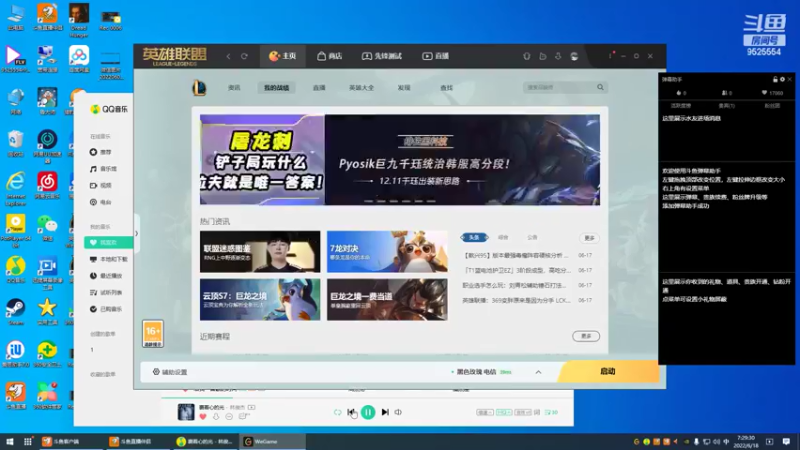Image resolution: width=800 pixels, height=450 pixels.
Task: Open 我喜欢 in QQ音乐 sidebar
Action: point(109,243)
